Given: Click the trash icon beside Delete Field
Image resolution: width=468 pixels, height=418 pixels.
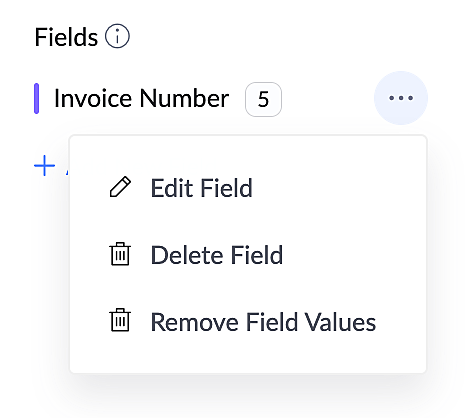Looking at the screenshot, I should (120, 254).
